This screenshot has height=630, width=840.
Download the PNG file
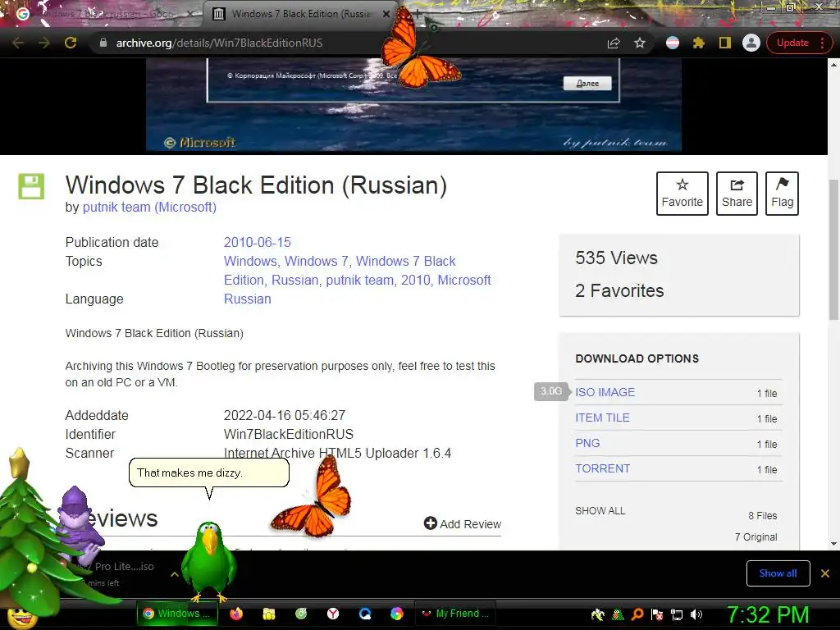[x=587, y=443]
